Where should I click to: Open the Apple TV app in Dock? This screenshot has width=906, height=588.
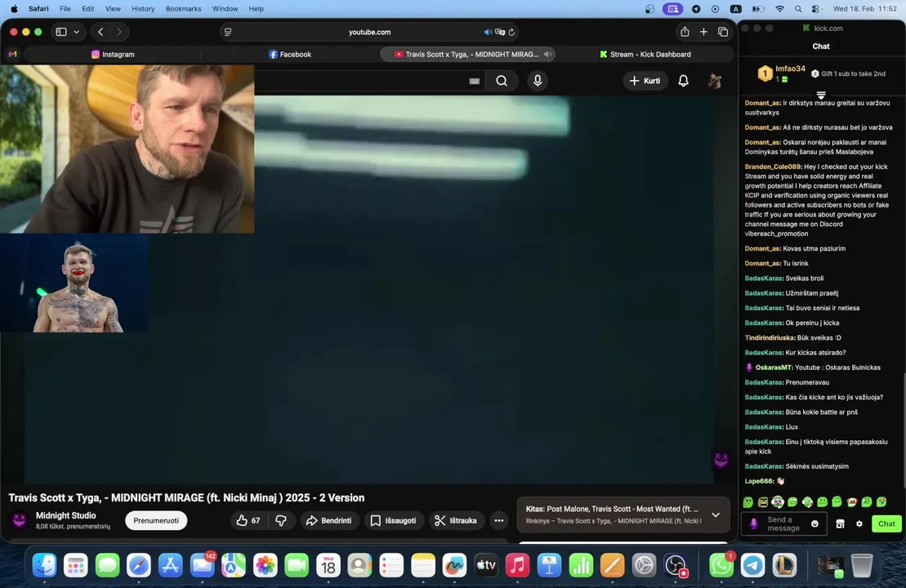click(x=485, y=565)
